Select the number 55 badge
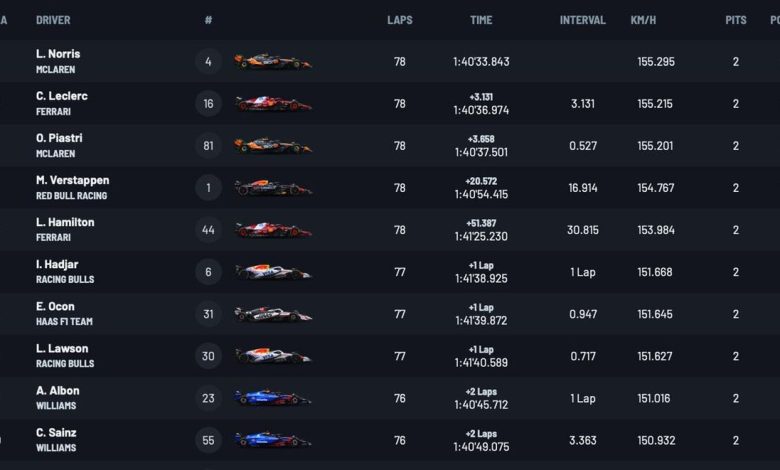Viewport: 780px width, 470px height. coord(208,441)
